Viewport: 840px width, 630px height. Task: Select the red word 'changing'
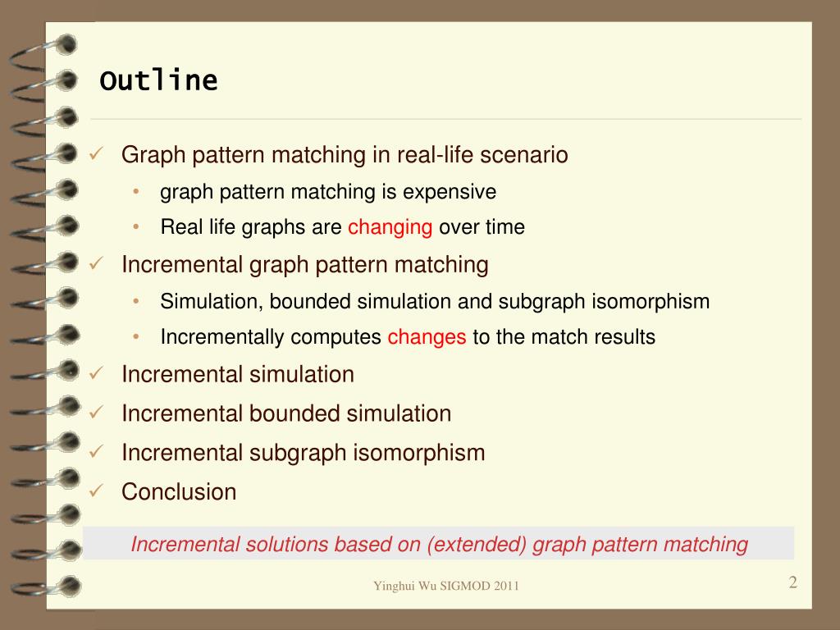(x=390, y=227)
